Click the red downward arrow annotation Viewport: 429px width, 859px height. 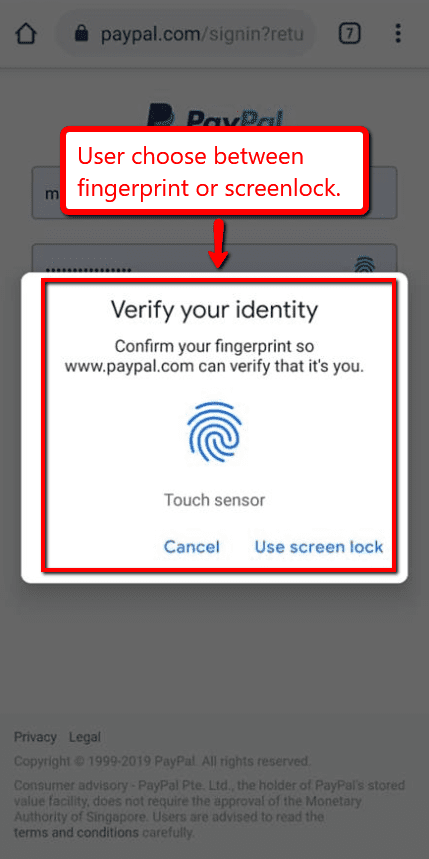click(218, 243)
